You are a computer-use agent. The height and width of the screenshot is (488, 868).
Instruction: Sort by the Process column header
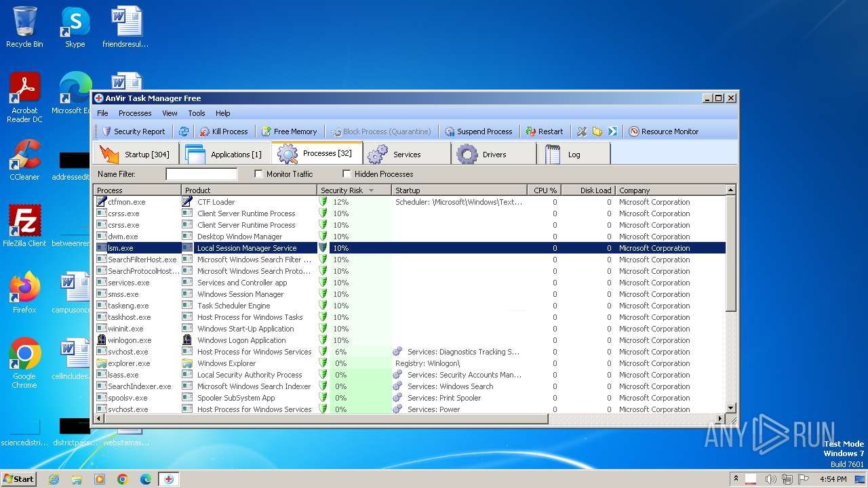pyautogui.click(x=138, y=190)
